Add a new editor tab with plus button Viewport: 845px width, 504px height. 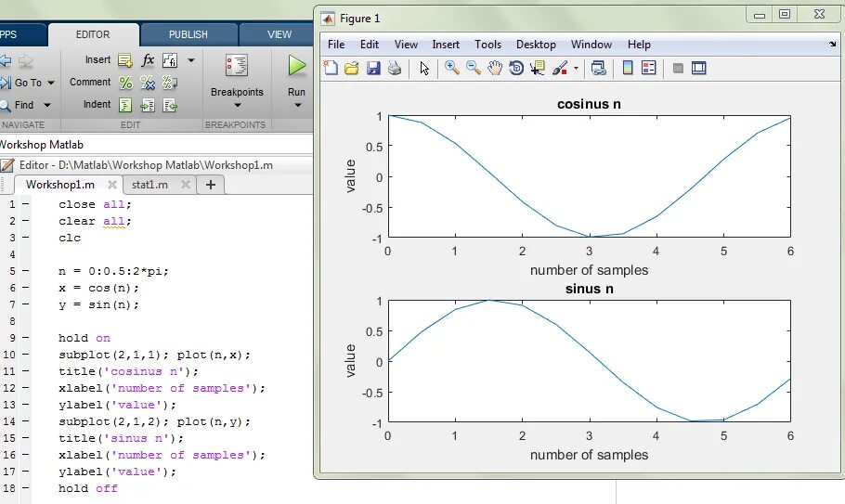[x=211, y=185]
